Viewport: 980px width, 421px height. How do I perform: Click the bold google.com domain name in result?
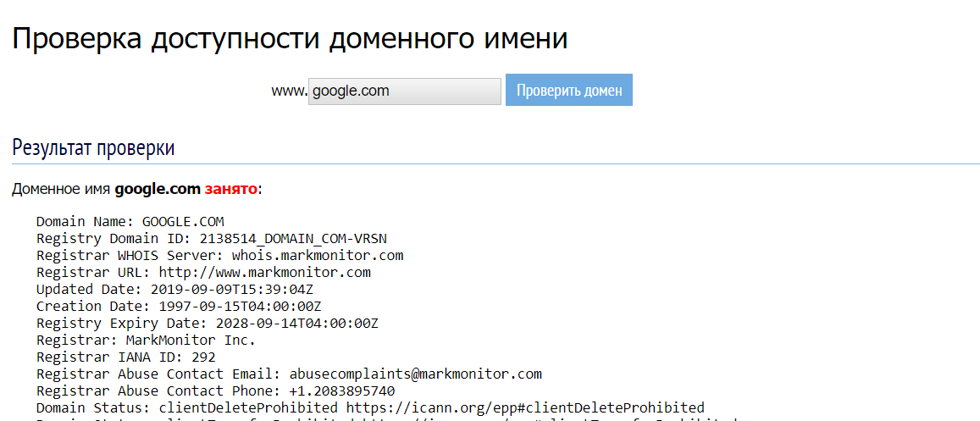tap(158, 189)
